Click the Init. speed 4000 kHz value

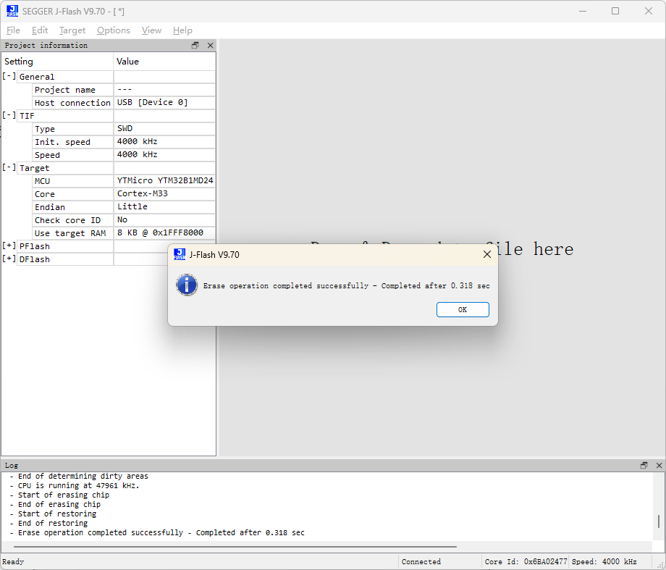(164, 142)
